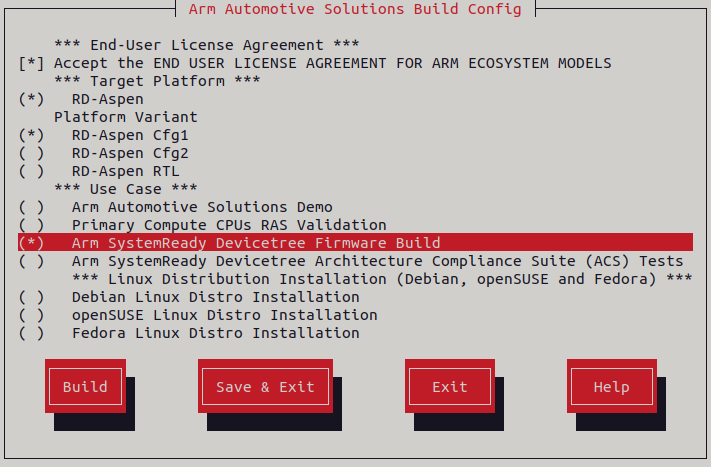The height and width of the screenshot is (467, 711).
Task: Click the Target Platform section heading
Action: coord(157,81)
